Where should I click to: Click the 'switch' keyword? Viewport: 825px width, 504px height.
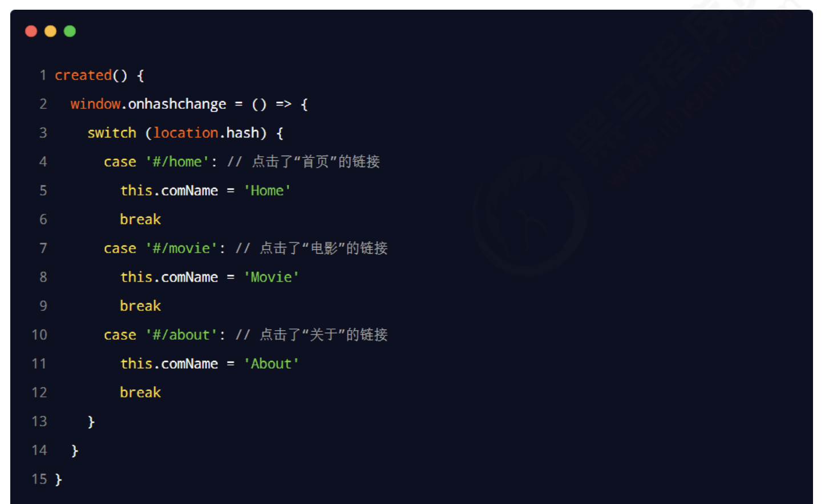coord(112,133)
